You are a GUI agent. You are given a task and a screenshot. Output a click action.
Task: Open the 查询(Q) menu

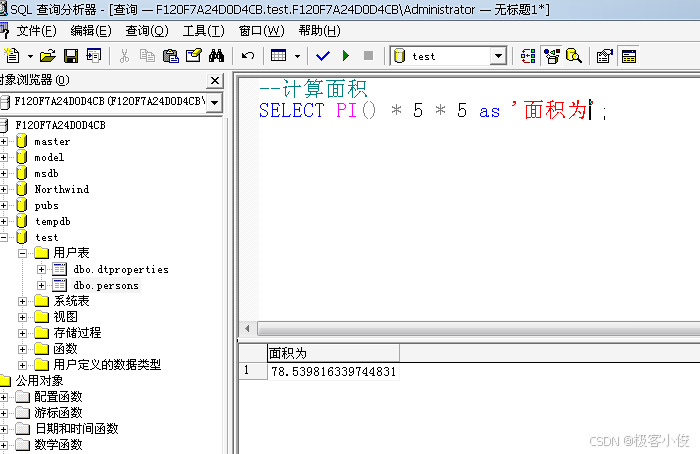[x=147, y=31]
